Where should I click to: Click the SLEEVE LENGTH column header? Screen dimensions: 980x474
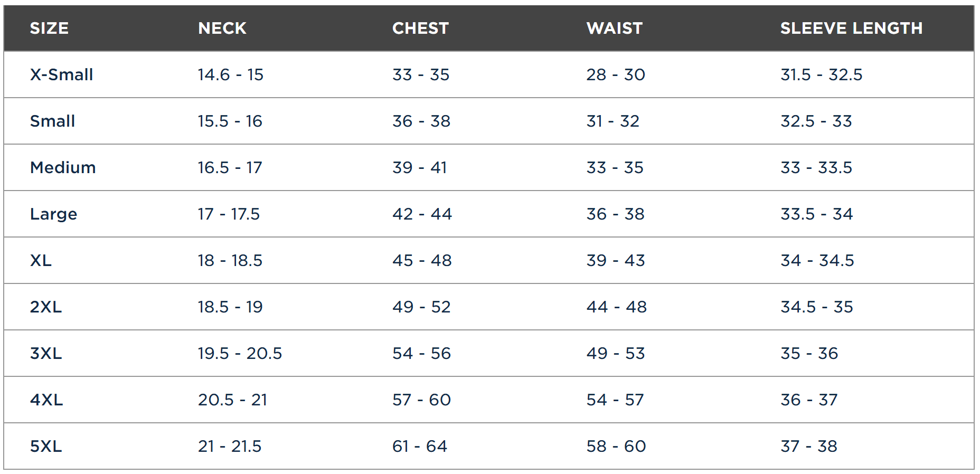click(x=851, y=28)
